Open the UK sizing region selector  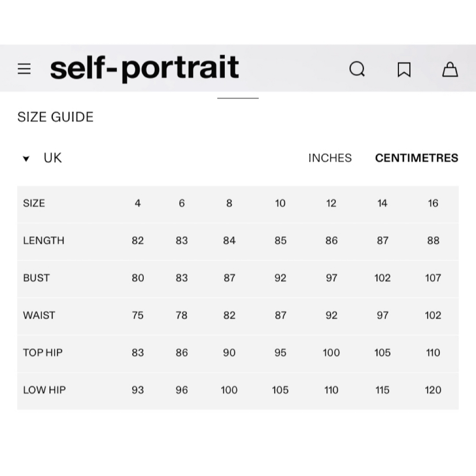(52, 158)
